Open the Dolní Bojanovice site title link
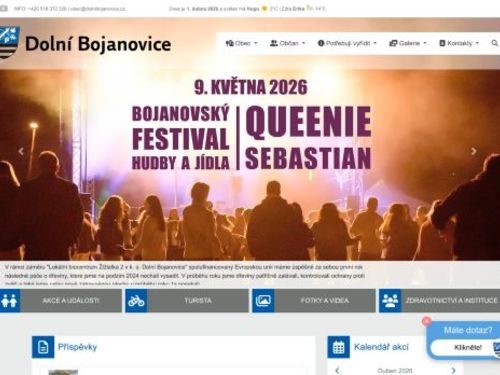Viewport: 500px width, 375px height. pos(98,44)
